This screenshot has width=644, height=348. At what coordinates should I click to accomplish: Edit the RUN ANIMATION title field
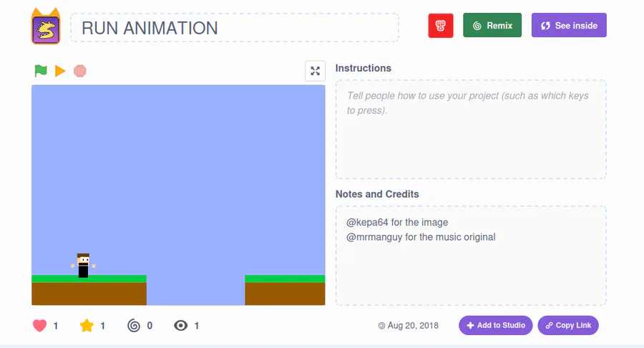[235, 27]
